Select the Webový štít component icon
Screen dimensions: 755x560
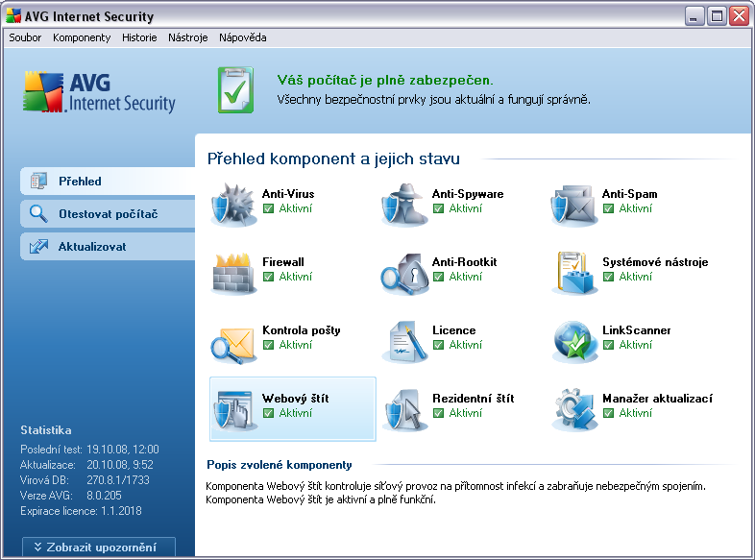pyautogui.click(x=233, y=410)
